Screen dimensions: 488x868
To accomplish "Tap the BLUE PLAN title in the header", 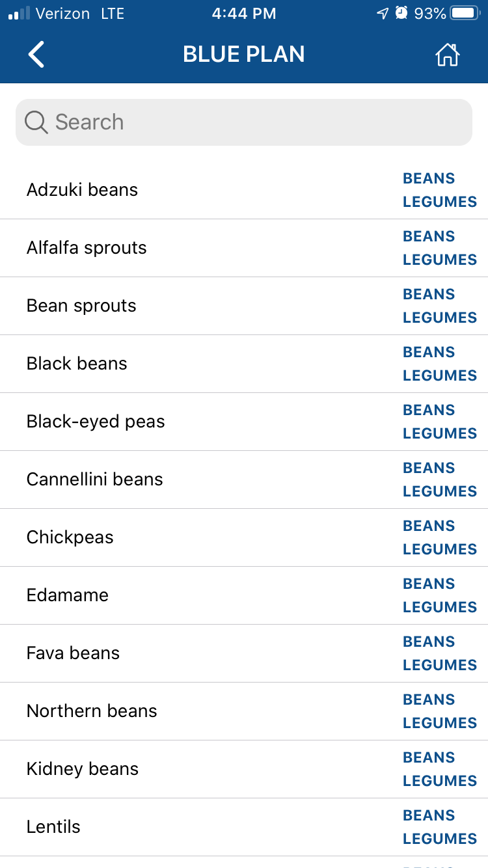I will click(244, 54).
